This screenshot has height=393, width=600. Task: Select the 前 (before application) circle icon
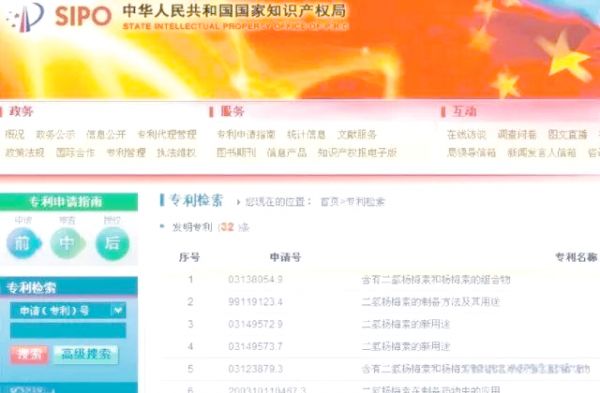[x=23, y=243]
